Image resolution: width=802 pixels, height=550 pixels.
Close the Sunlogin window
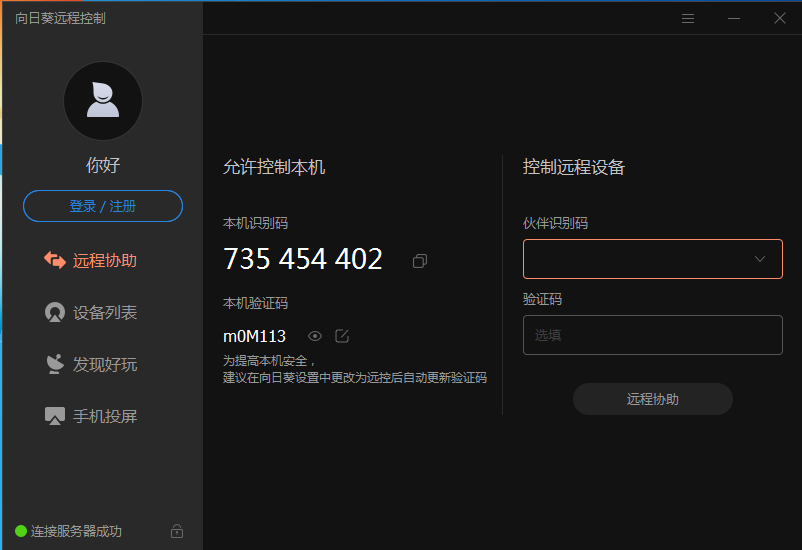pyautogui.click(x=779, y=18)
